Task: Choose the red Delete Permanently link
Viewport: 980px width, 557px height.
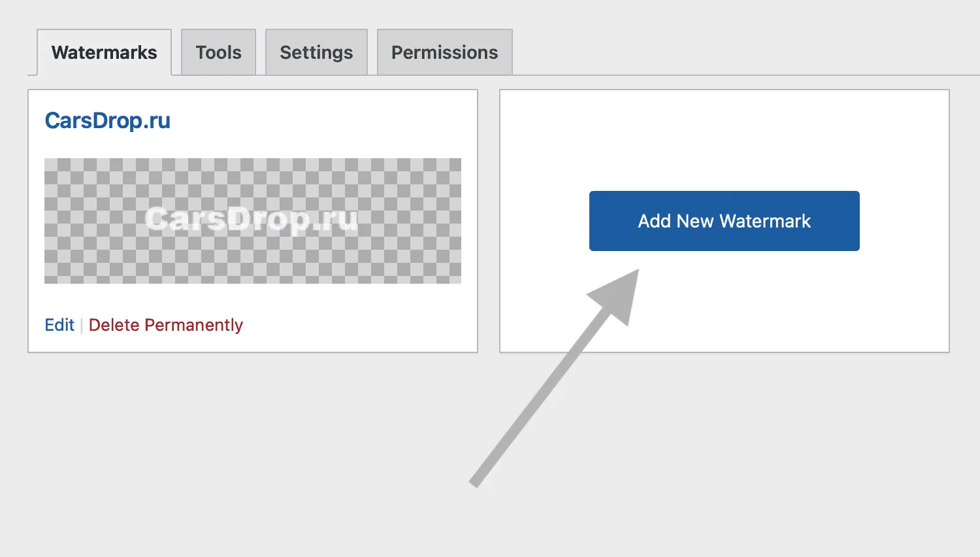Action: pos(165,325)
